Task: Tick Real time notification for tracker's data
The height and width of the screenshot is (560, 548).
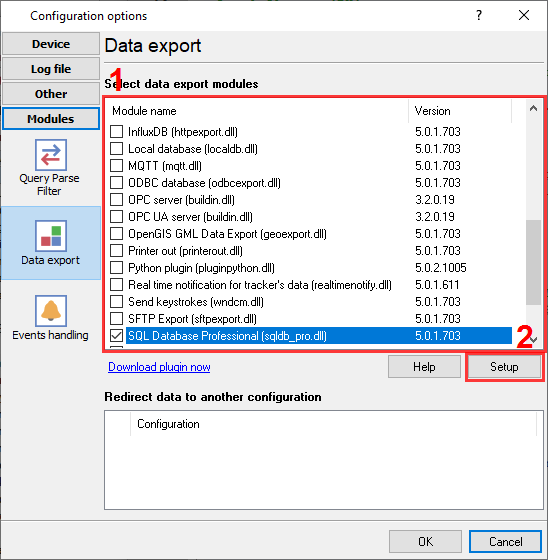Action: pos(116,285)
